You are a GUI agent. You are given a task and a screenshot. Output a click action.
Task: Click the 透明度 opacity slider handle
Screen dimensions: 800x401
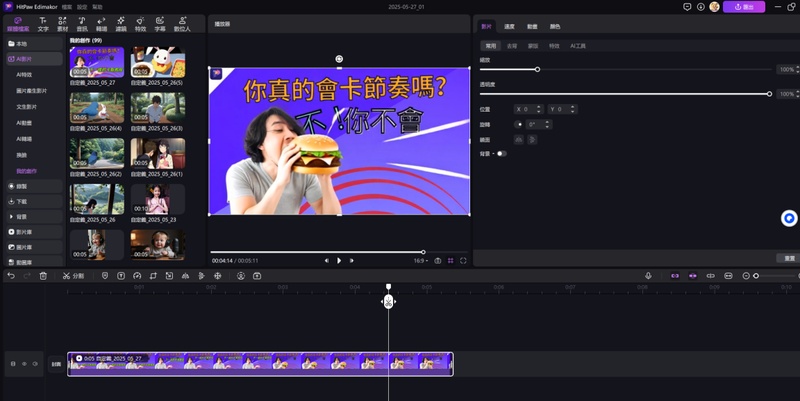[x=769, y=94]
